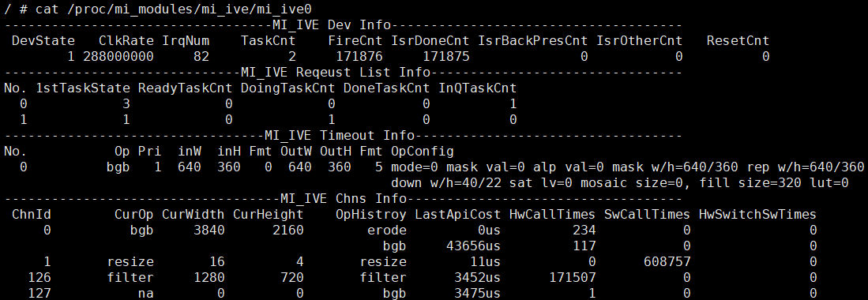This screenshot has height=300, width=868.
Task: Click the OpConfig column label
Action: (423, 151)
